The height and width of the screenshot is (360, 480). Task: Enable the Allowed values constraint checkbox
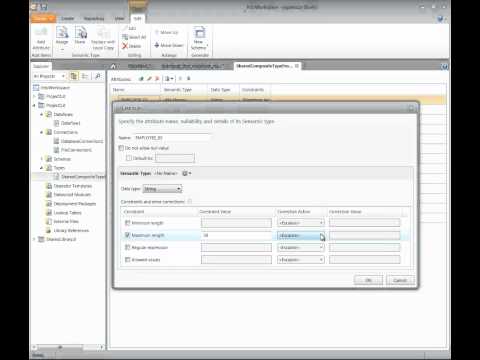pos(127,259)
